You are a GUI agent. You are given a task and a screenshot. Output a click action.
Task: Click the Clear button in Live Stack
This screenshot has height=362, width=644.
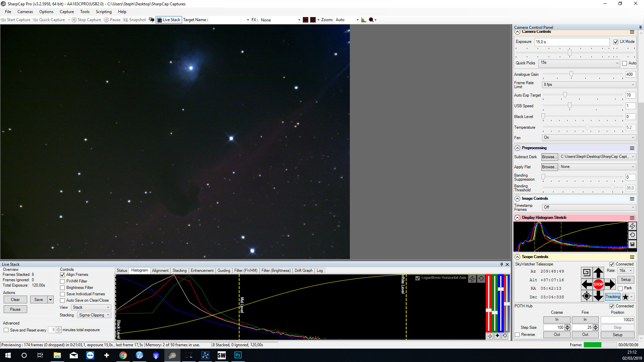[x=15, y=300]
